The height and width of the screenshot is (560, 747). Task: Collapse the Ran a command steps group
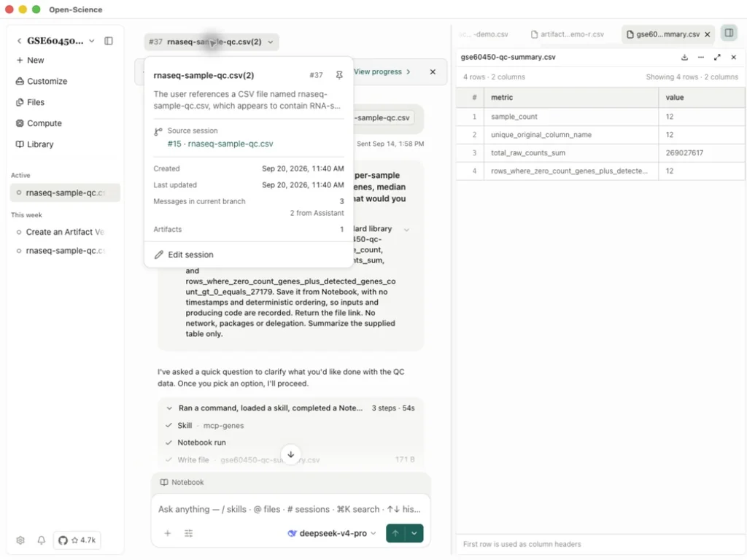pyautogui.click(x=169, y=408)
